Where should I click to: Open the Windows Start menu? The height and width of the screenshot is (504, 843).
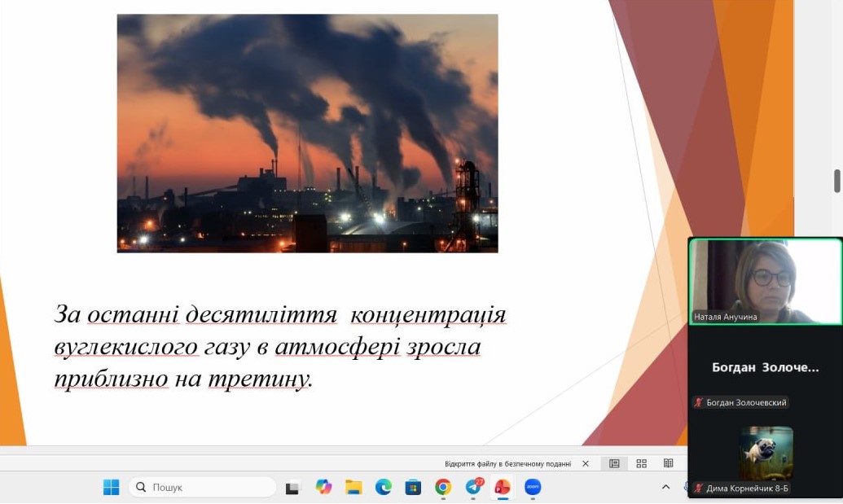coord(111,487)
